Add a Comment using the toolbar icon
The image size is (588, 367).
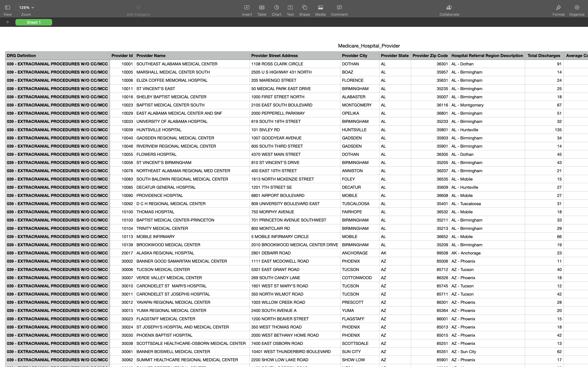point(339,8)
